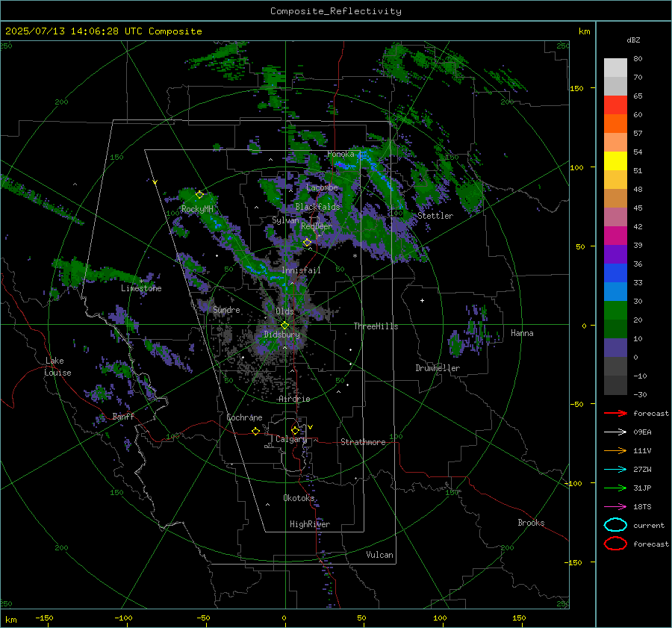672x628 pixels.
Task: Click the 'Strathmore' city label
Action: (363, 442)
